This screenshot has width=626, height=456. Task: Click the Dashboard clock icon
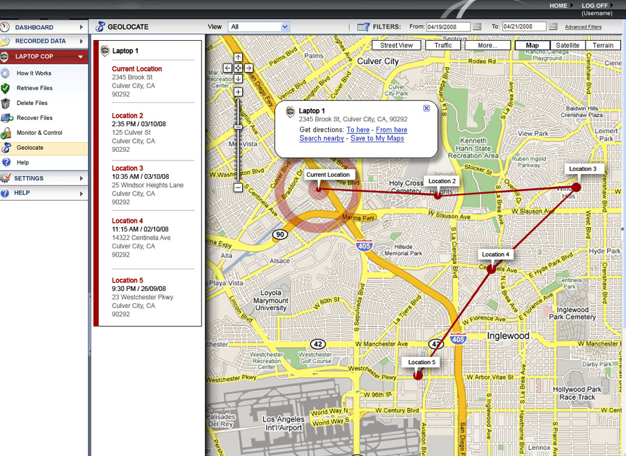coord(5,27)
